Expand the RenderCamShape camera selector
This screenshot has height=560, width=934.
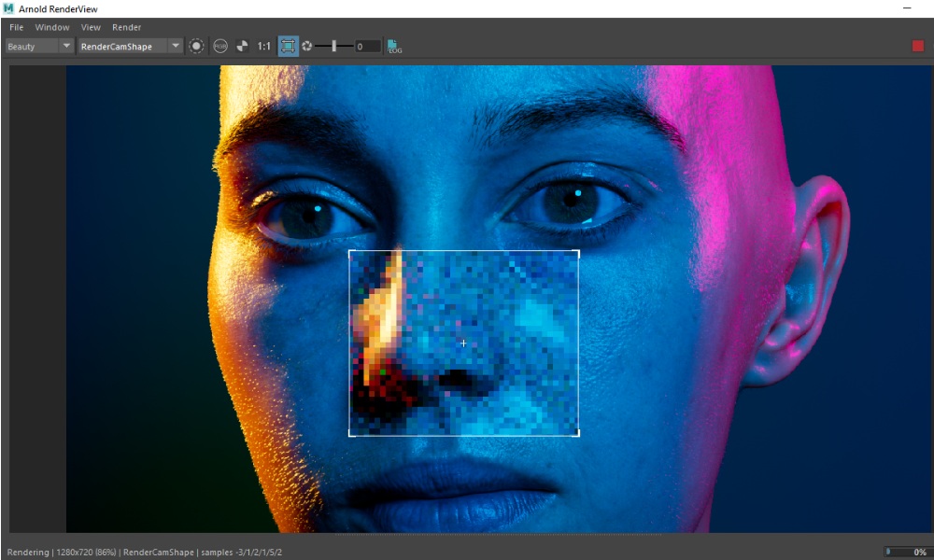click(121, 45)
